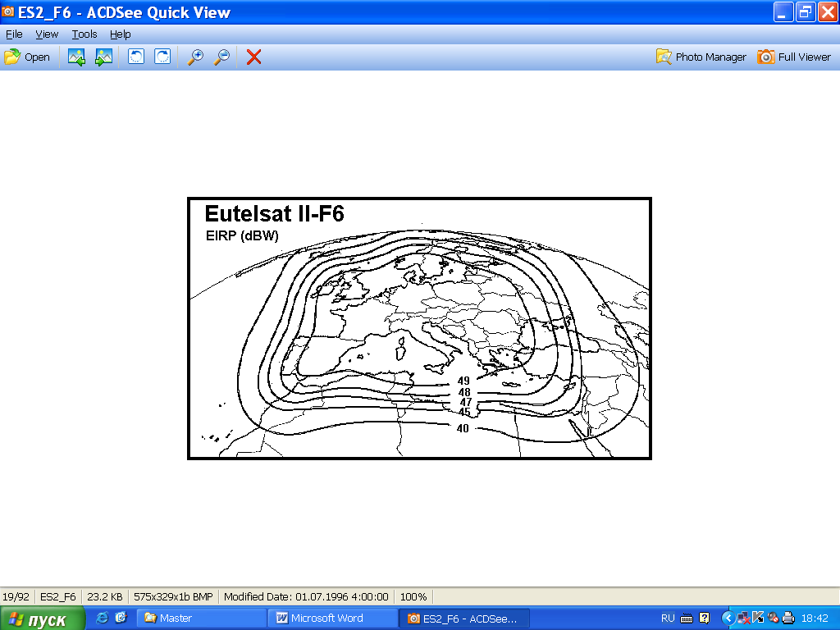Open the Help menu
Screen dimensions: 840x630
(x=120, y=34)
